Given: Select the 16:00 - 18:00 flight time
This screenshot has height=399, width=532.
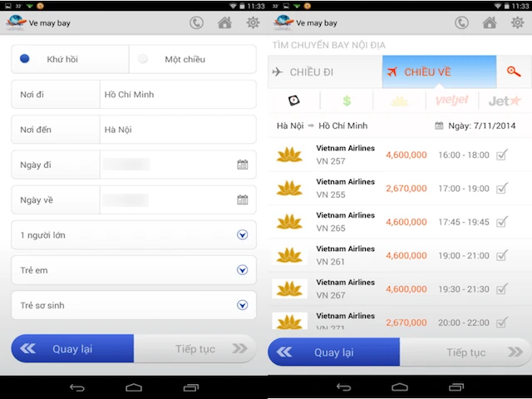Looking at the screenshot, I should 464,155.
